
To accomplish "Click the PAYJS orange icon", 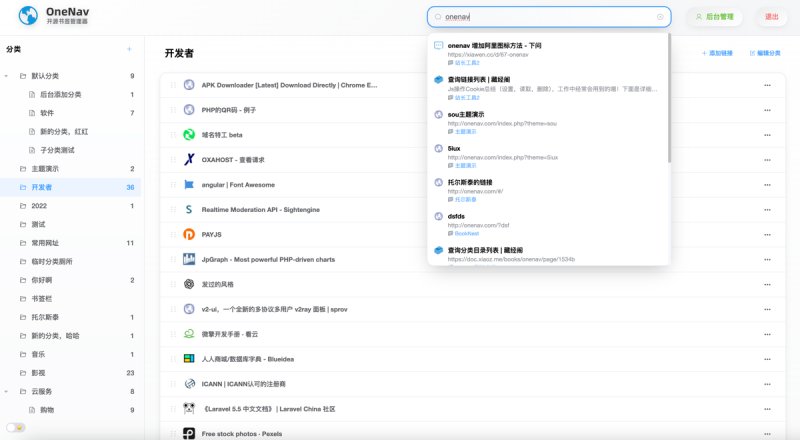I will coord(189,234).
